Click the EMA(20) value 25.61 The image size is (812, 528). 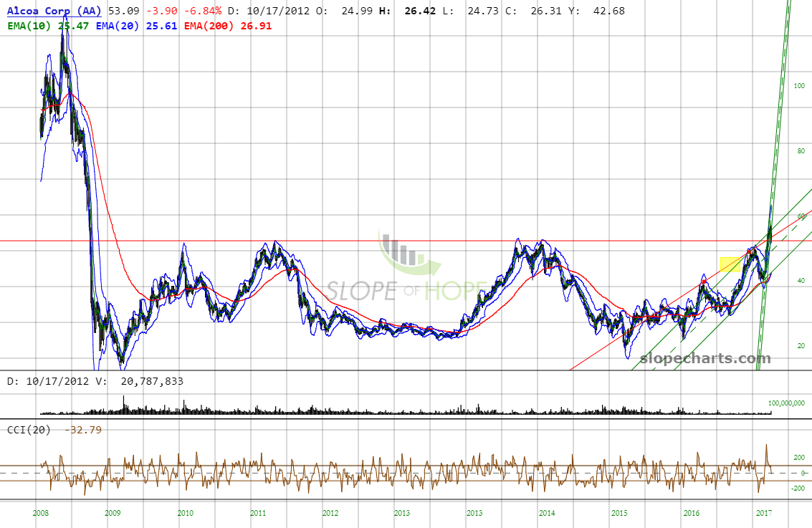pyautogui.click(x=161, y=26)
